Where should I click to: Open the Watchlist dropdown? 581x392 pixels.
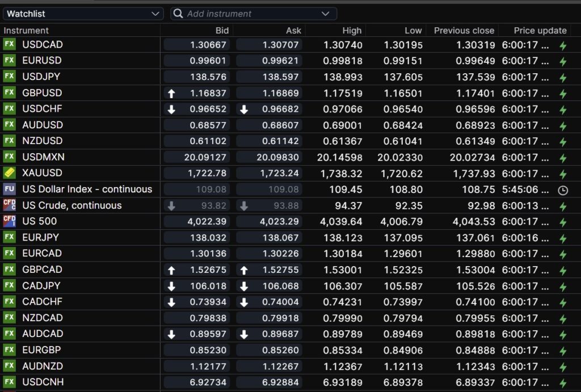83,14
